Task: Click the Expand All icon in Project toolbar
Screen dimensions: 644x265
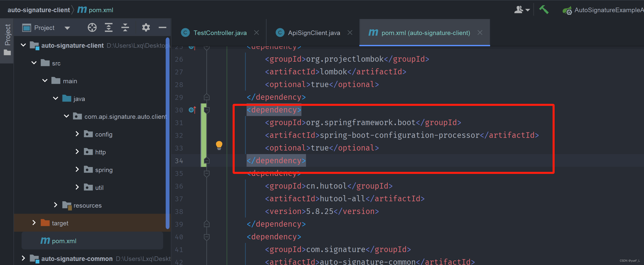Action: click(108, 27)
